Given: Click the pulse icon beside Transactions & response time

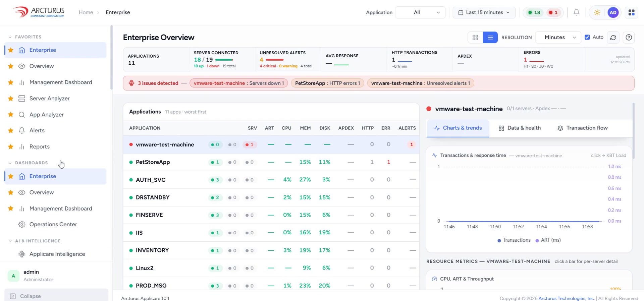Looking at the screenshot, I should pos(435,155).
